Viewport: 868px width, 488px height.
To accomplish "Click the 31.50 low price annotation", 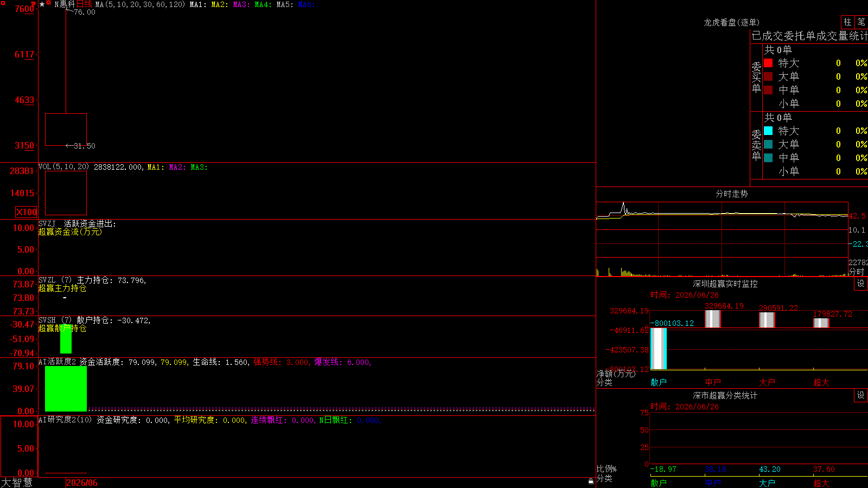I will coord(84,146).
